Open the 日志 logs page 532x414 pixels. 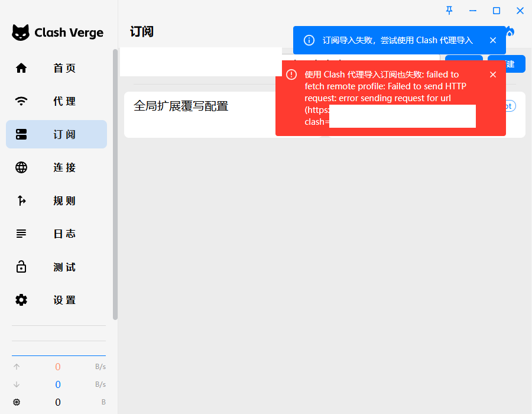[57, 234]
